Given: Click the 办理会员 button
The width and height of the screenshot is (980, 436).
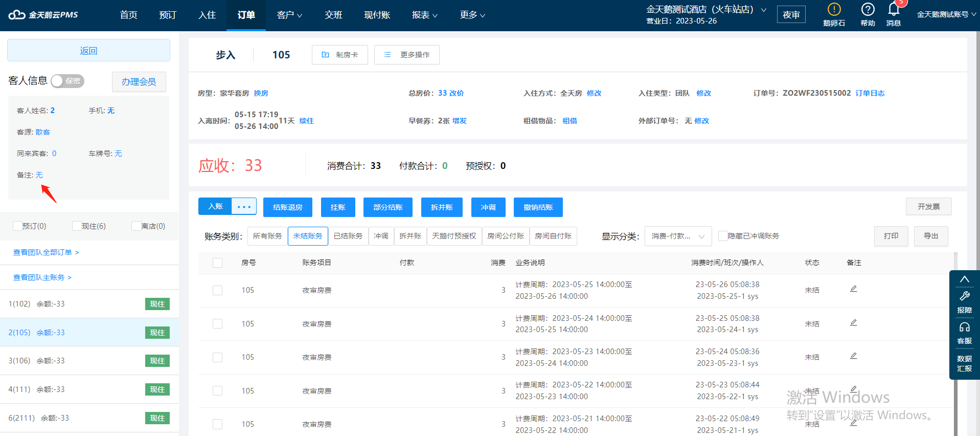Looking at the screenshot, I should [x=139, y=81].
